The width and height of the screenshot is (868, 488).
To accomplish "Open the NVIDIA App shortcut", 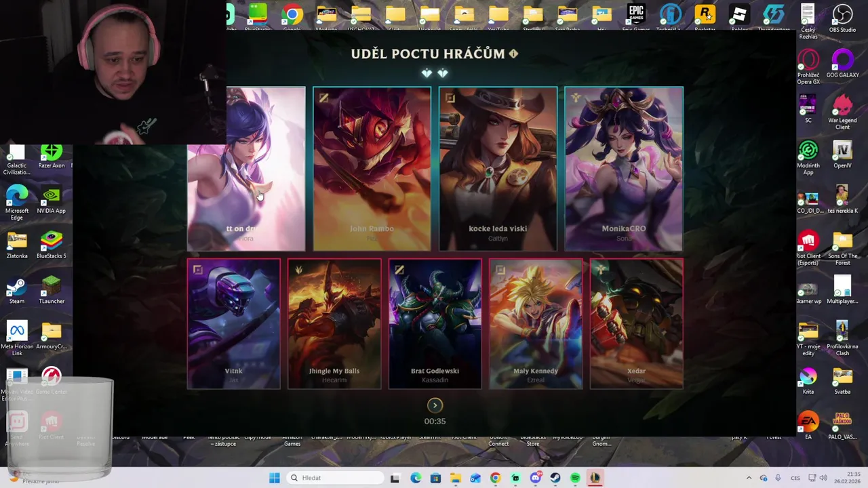I will (52, 201).
